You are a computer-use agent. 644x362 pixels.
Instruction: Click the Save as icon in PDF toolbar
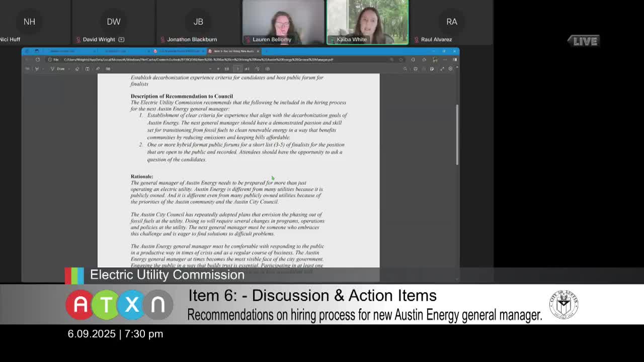432,69
